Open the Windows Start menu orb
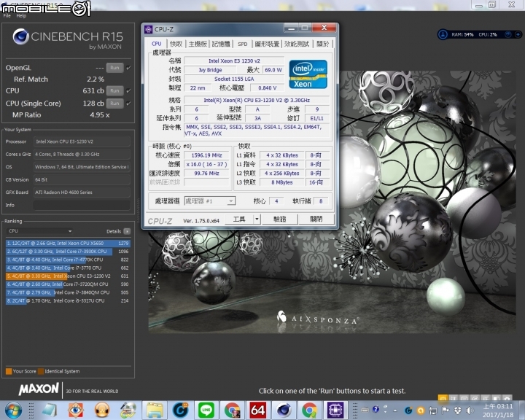The height and width of the screenshot is (420, 525). [x=12, y=410]
